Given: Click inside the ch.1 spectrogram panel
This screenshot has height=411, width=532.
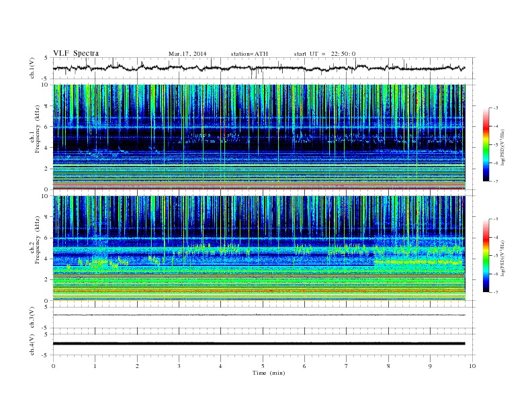Looking at the screenshot, I should point(259,137).
